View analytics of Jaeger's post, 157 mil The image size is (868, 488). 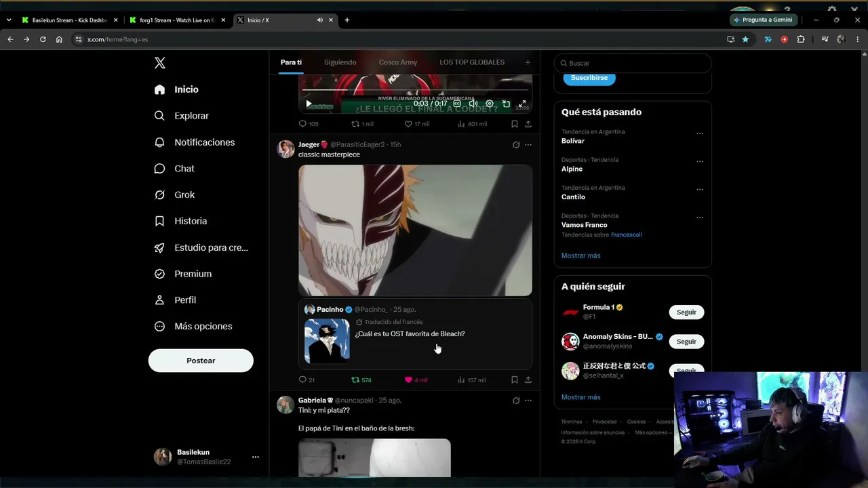[472, 380]
